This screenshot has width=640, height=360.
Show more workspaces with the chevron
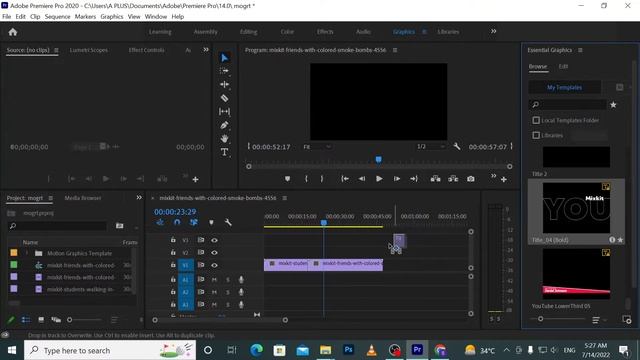point(493,31)
